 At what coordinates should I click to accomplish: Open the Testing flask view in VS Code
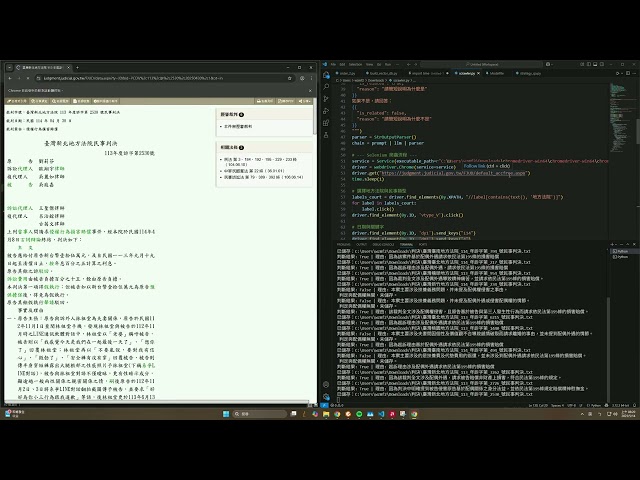point(326,135)
